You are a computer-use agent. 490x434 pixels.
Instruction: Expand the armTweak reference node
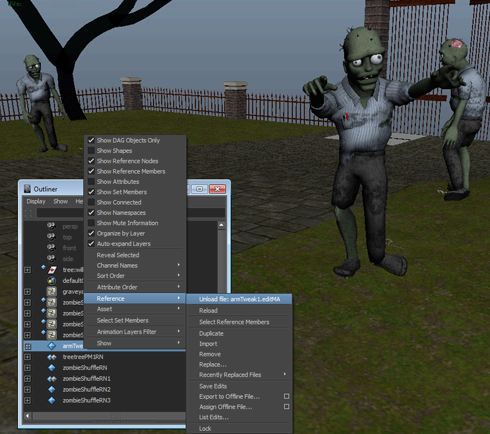(28, 347)
